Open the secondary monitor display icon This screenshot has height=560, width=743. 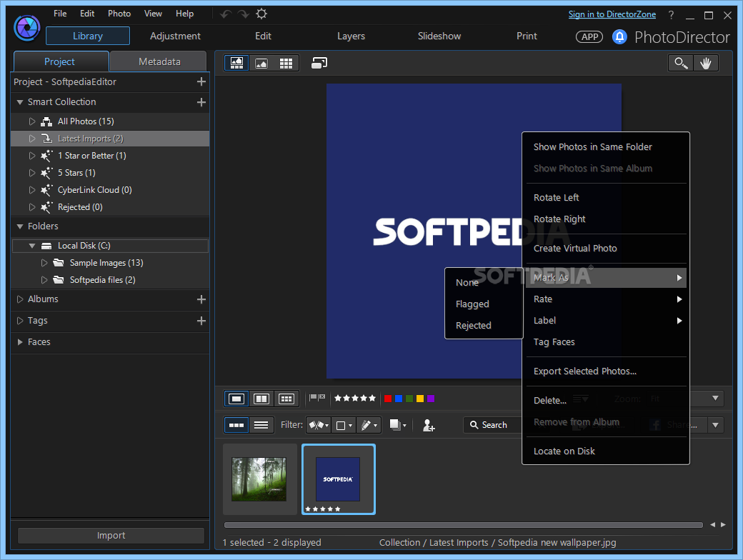tap(319, 63)
